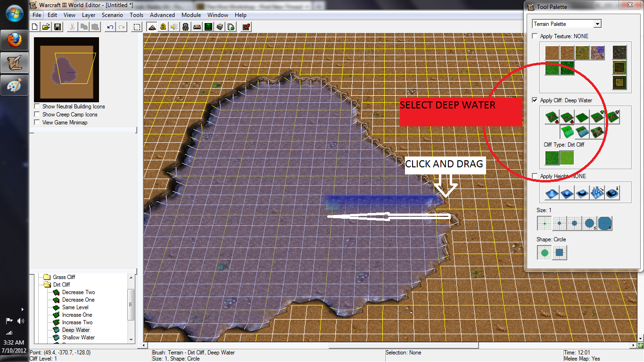Screen dimensions: 644x362
Task: Open the Terrain Editor from toolbar
Action: (x=152, y=27)
